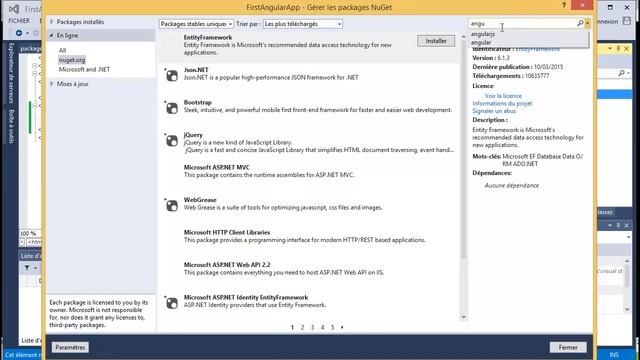Open the Informations du projet link

coord(502,103)
